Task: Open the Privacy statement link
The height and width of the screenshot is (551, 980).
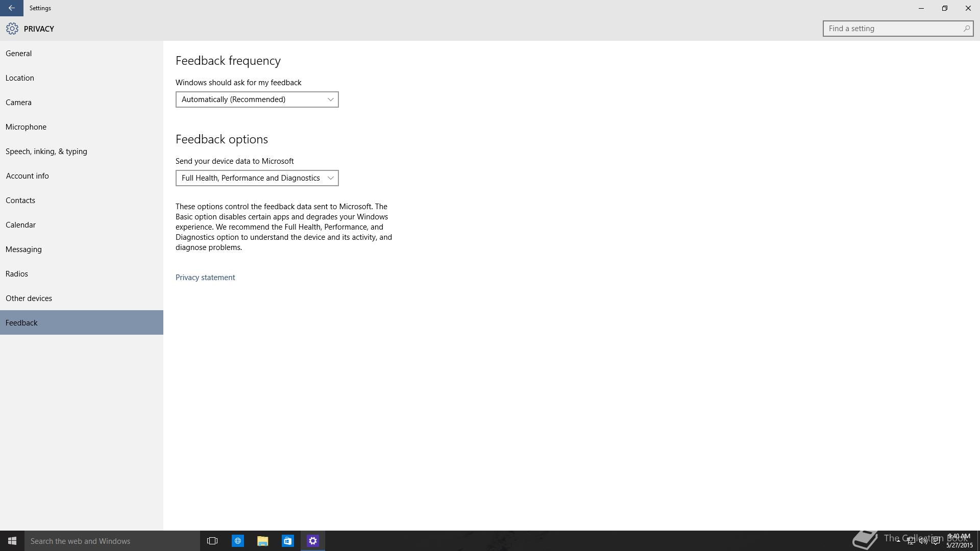Action: (205, 278)
